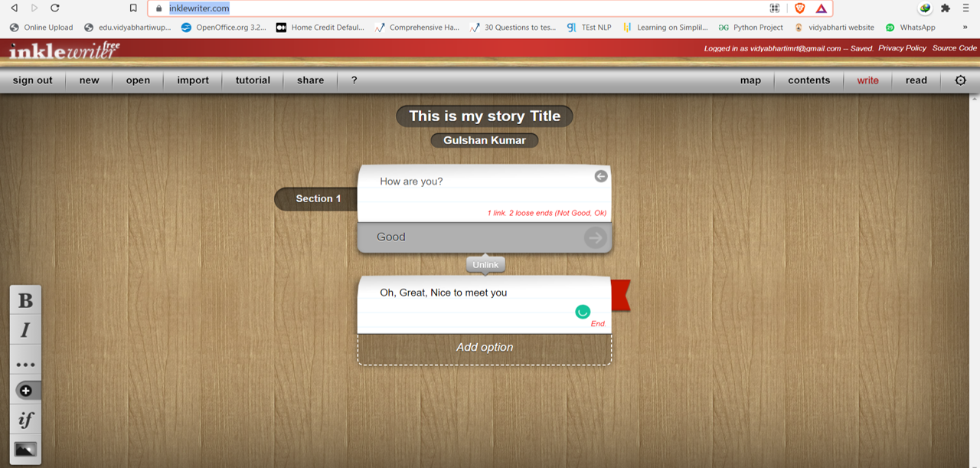The width and height of the screenshot is (980, 468).
Task: Click the Bold formatting tool
Action: click(x=25, y=300)
